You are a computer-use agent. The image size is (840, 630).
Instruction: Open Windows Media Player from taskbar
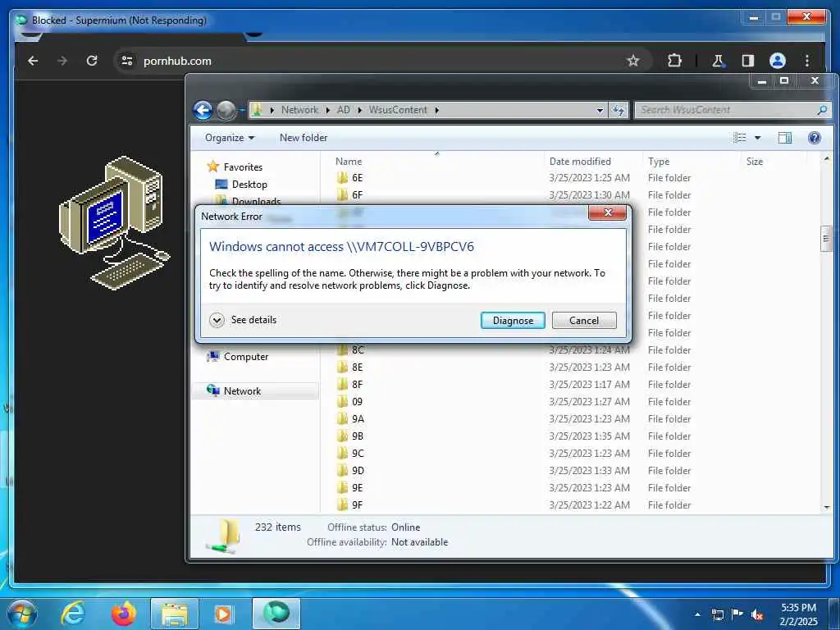223,614
